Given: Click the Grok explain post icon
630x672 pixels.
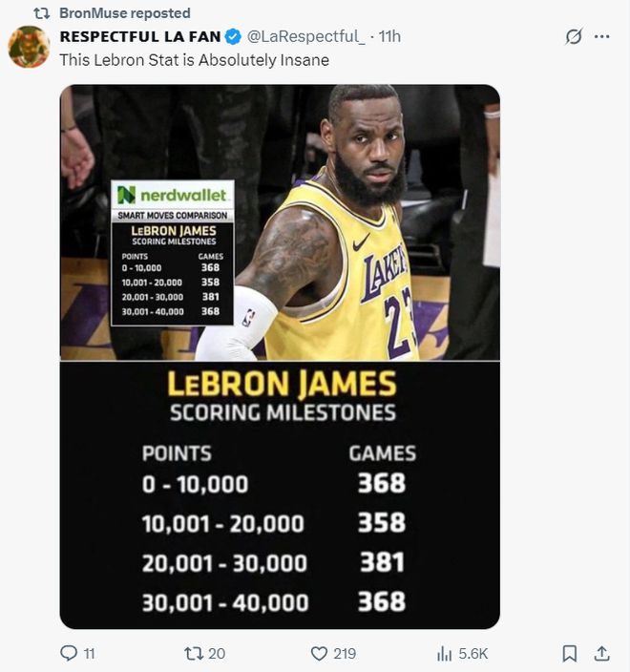Looking at the screenshot, I should [x=574, y=37].
